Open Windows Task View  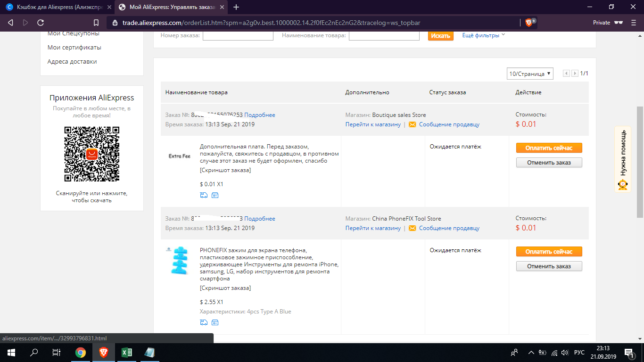point(57,353)
